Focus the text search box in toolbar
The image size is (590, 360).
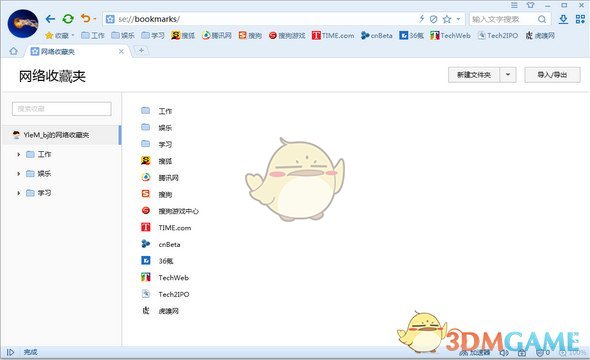tap(502, 19)
